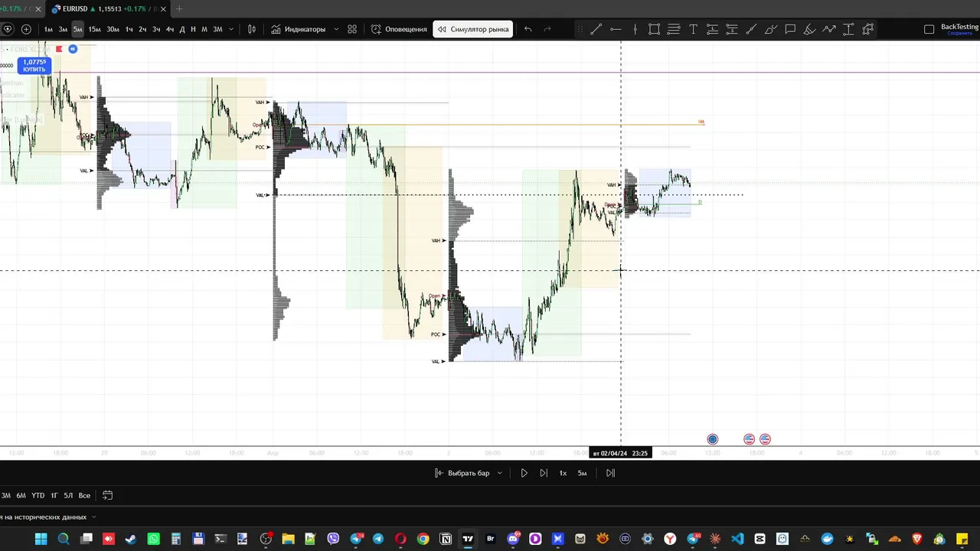The width and height of the screenshot is (980, 551).
Task: Select the short position tool
Action: click(x=732, y=29)
